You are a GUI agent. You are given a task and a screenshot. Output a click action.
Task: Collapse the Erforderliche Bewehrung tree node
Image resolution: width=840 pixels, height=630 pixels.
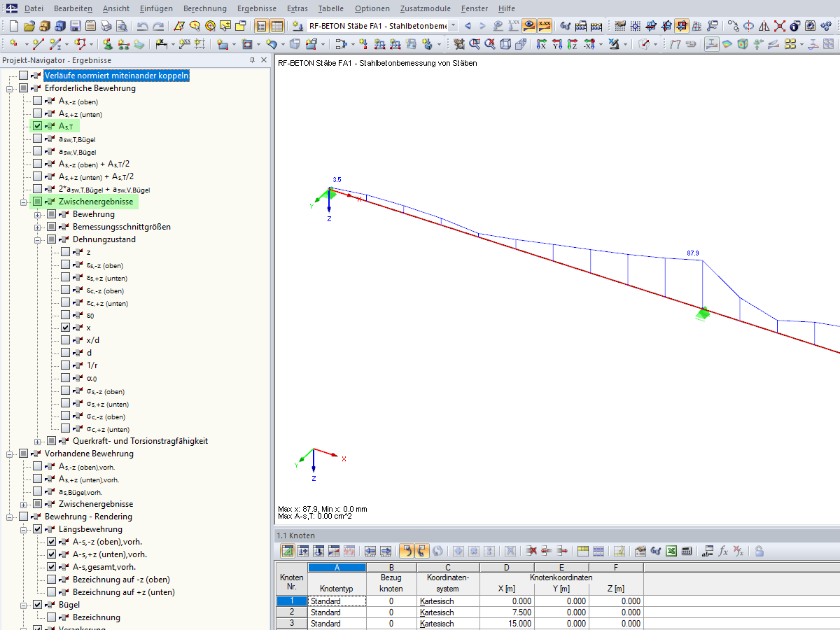coord(10,88)
